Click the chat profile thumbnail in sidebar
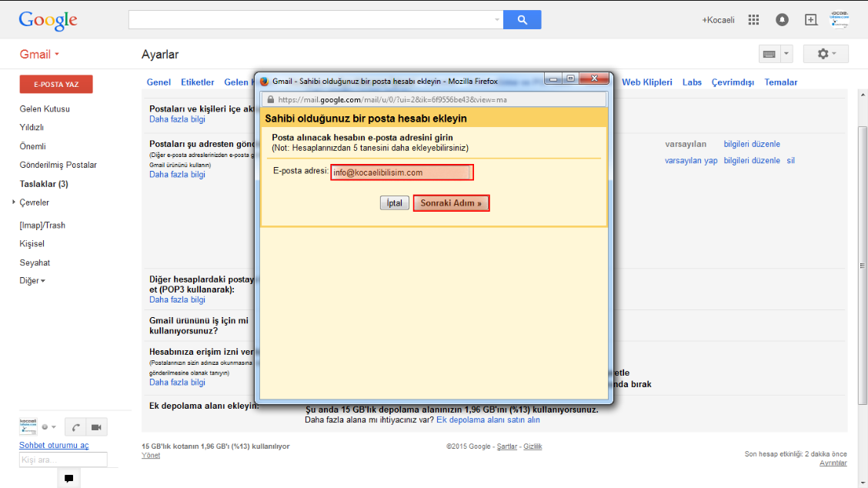 (x=28, y=426)
